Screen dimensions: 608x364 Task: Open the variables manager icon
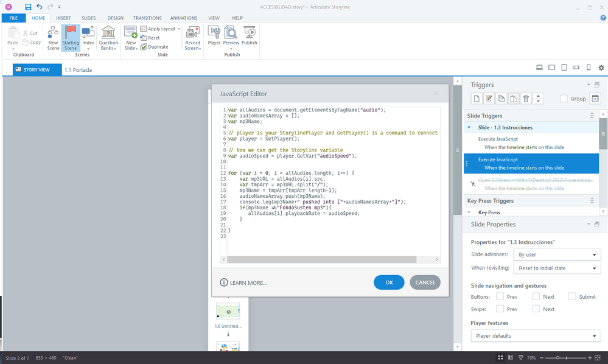pos(595,99)
